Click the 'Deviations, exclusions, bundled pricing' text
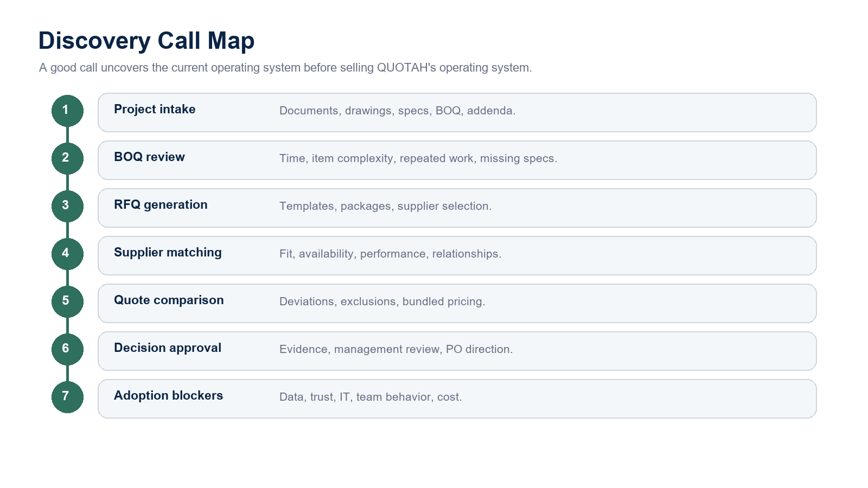The height and width of the screenshot is (488, 868). [382, 301]
